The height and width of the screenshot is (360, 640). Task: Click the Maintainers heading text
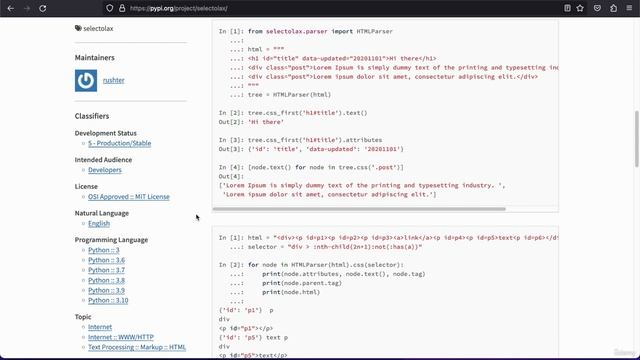(x=94, y=58)
